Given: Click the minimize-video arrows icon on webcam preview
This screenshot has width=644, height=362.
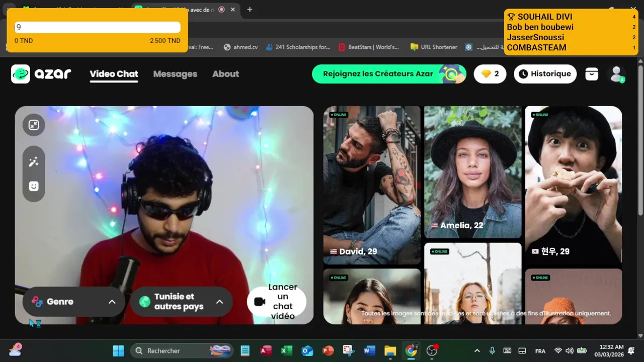Looking at the screenshot, I should click(x=34, y=125).
